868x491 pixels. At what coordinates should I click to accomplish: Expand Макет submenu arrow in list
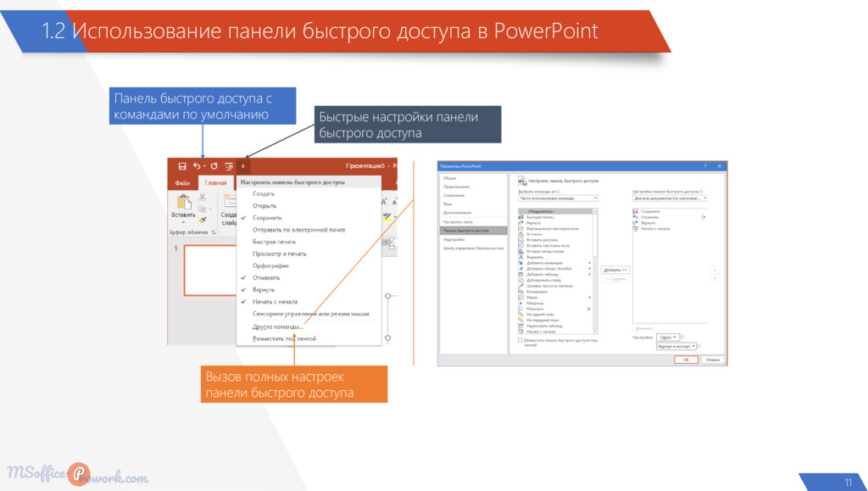click(590, 298)
